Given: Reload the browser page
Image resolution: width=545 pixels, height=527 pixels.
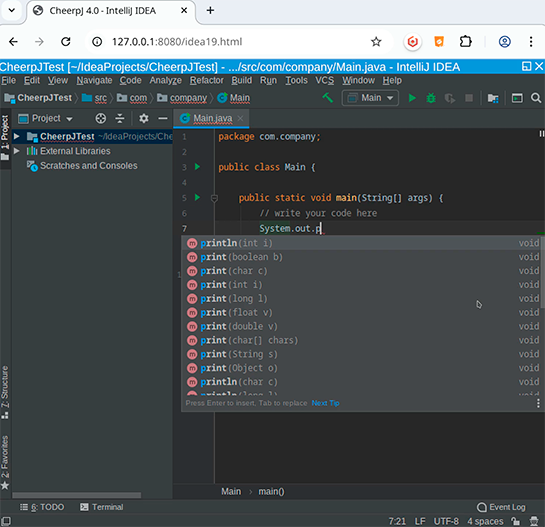Looking at the screenshot, I should click(66, 42).
